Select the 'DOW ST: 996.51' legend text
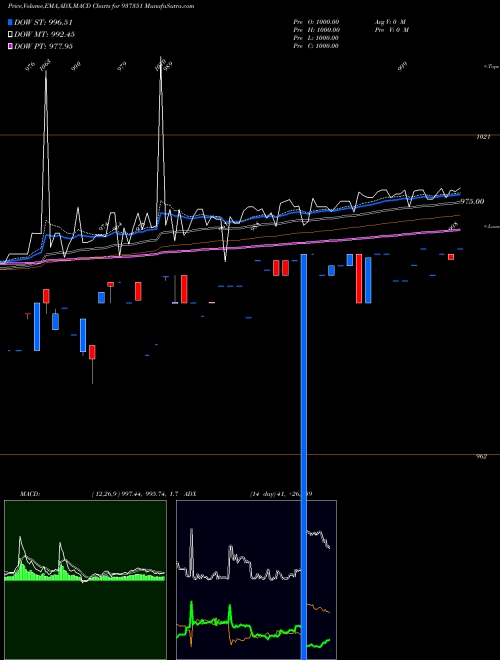The width and height of the screenshot is (500, 660). [43, 22]
